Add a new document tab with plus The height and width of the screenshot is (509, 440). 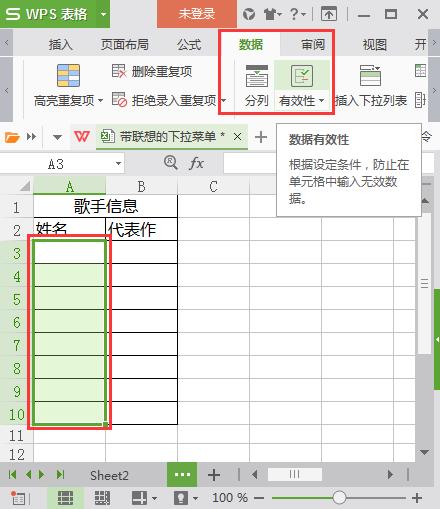(x=261, y=137)
